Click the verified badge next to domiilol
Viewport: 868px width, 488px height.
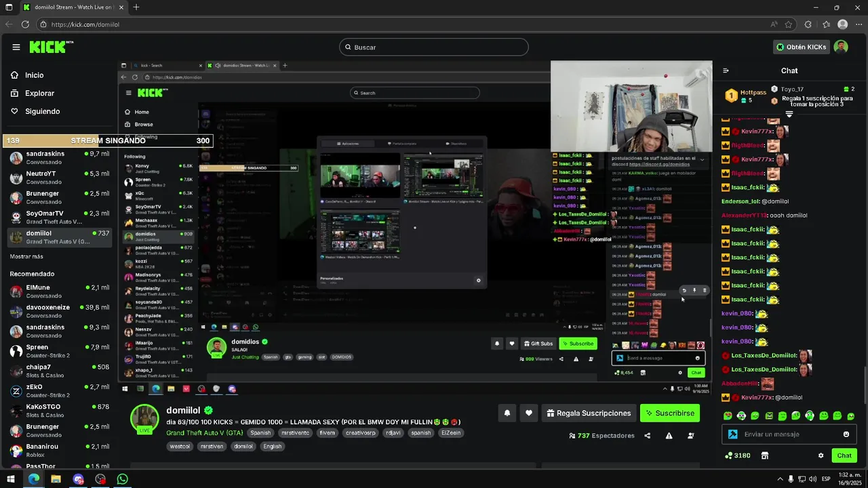[209, 410]
